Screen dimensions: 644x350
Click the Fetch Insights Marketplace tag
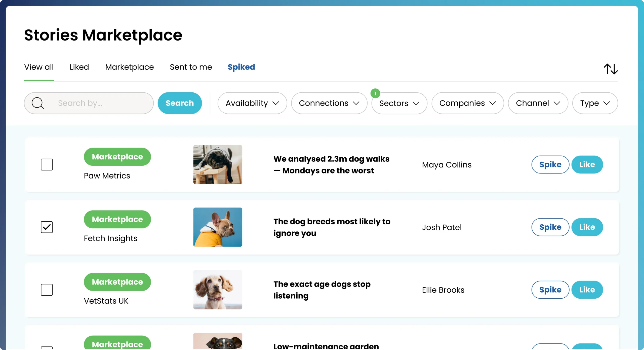117,219
